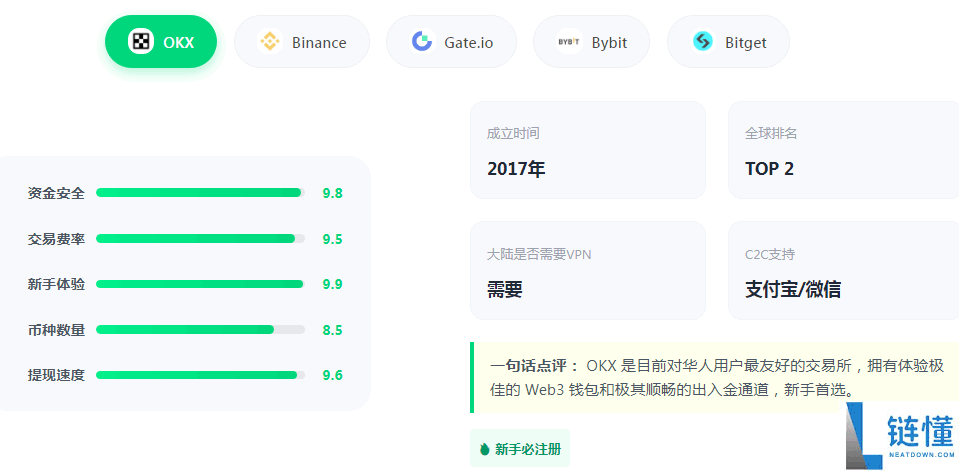Click the 一句话点评 heading text
Screen dimensions: 959x471
click(535, 366)
